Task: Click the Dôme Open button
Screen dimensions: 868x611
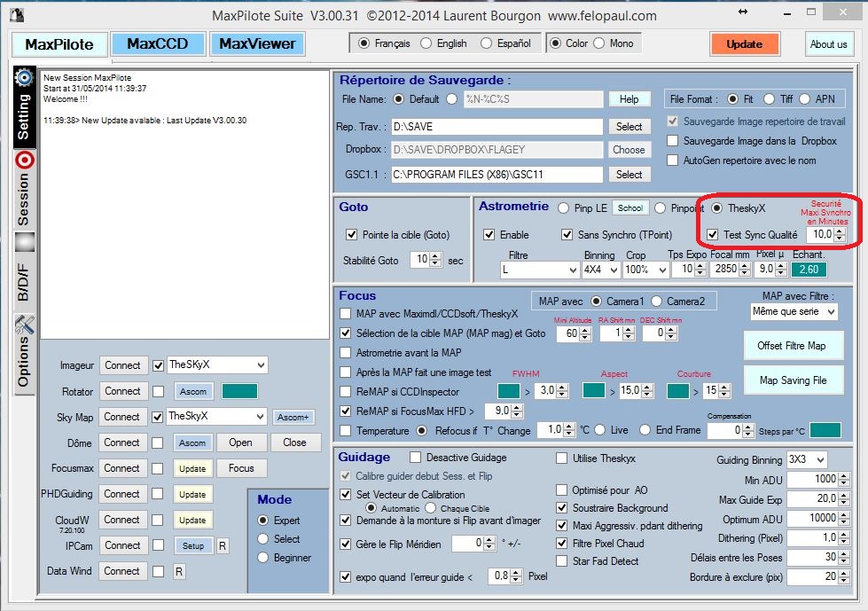Action: [240, 443]
